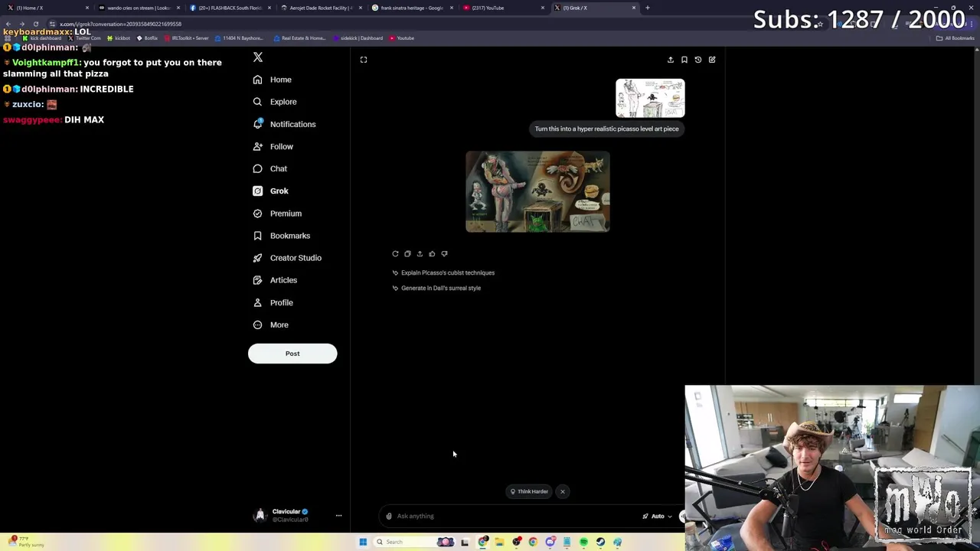Open Steam from the taskbar

point(600,542)
